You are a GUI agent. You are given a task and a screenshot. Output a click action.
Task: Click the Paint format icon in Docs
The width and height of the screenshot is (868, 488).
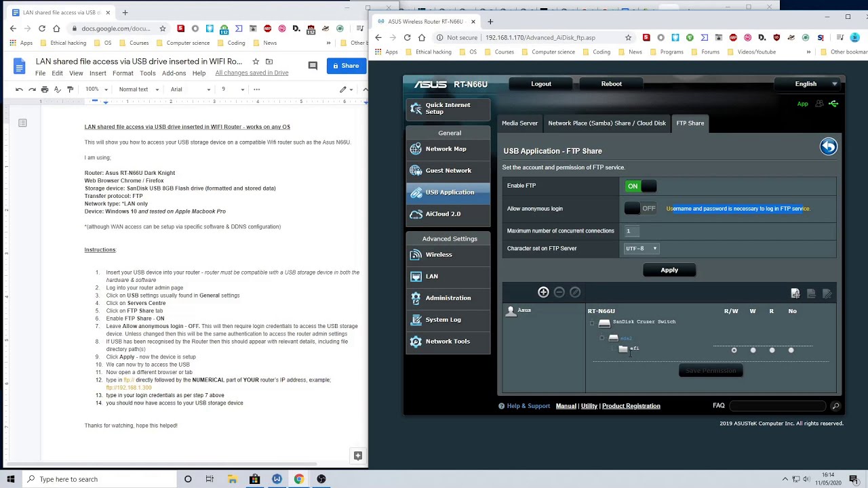[x=70, y=89]
